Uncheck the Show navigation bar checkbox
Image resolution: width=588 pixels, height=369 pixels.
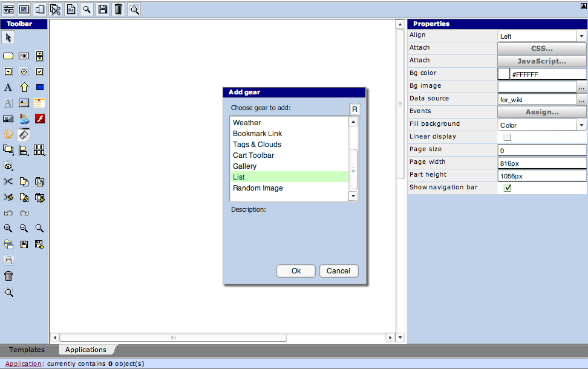tap(507, 188)
